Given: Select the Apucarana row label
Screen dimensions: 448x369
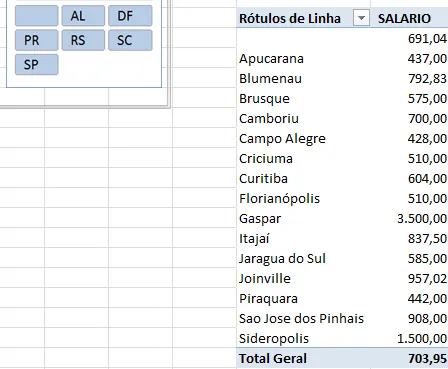Looking at the screenshot, I should [271, 59].
